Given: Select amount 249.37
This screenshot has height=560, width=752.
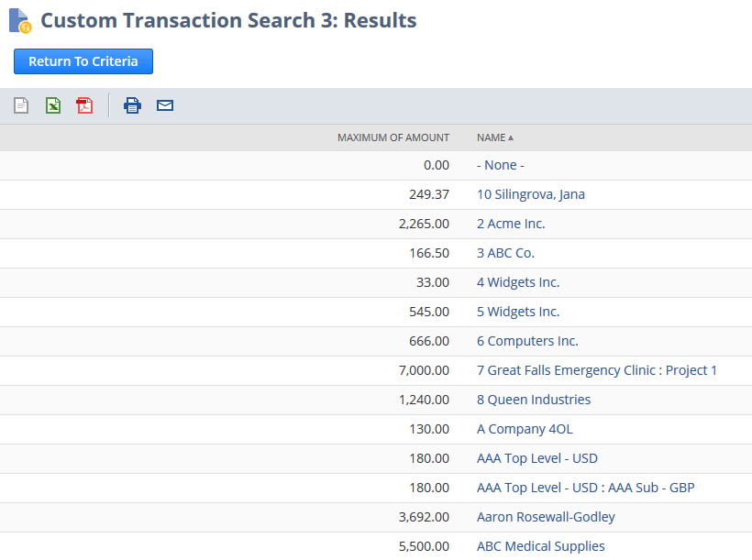Looking at the screenshot, I should pos(429,194).
